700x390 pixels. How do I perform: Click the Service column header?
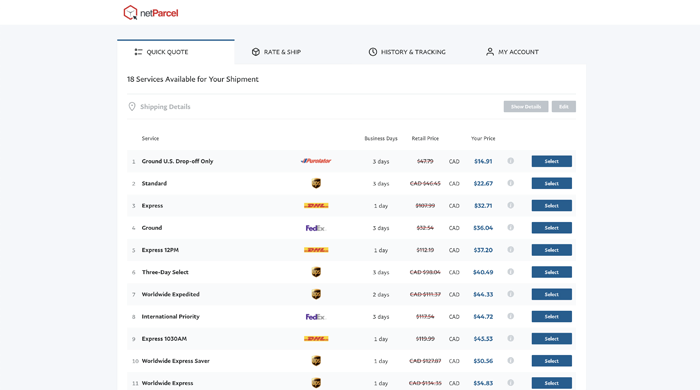pyautogui.click(x=150, y=138)
